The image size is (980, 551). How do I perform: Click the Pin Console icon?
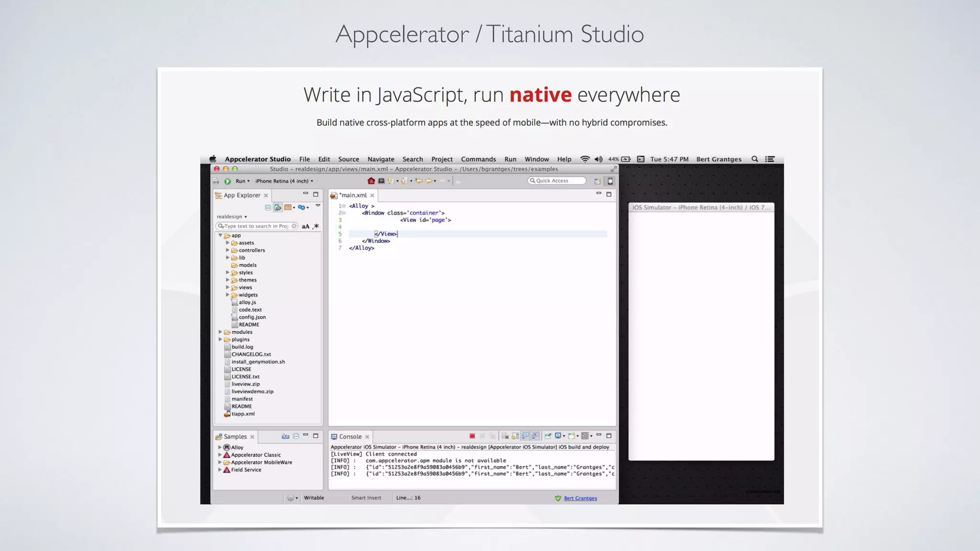point(548,436)
